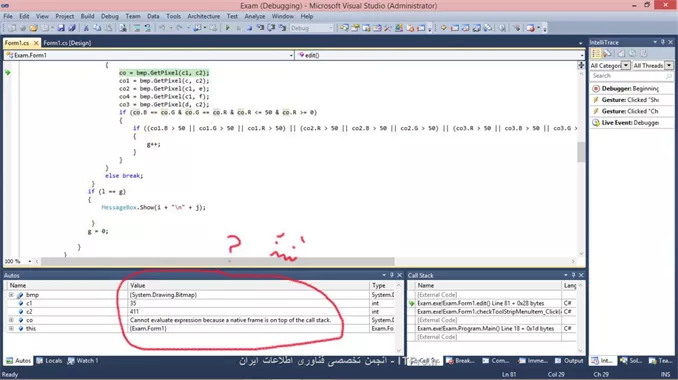Viewport: 678px width, 380px height.
Task: Pin the Autos panel
Action: (392, 275)
